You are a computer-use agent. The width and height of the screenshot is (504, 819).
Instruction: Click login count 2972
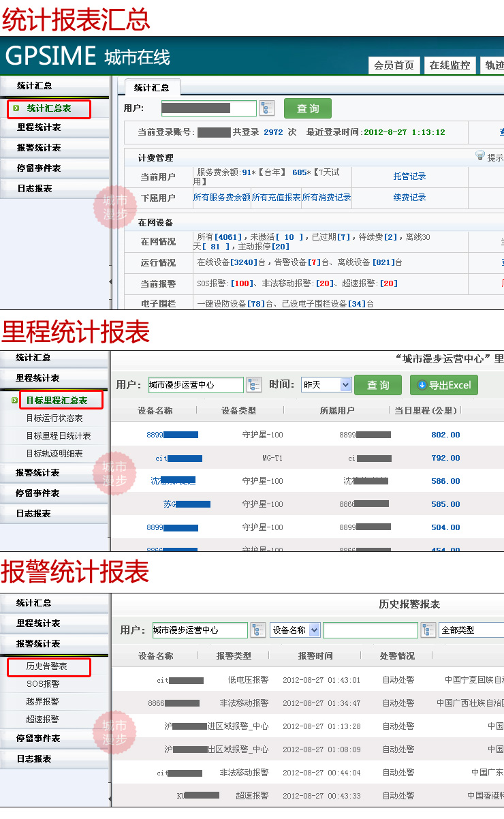[x=273, y=132]
